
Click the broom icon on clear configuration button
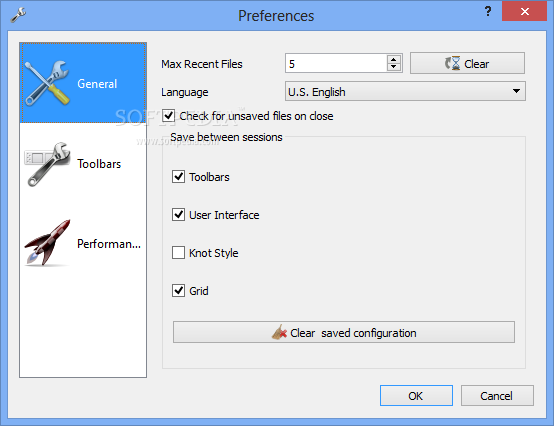click(x=279, y=332)
